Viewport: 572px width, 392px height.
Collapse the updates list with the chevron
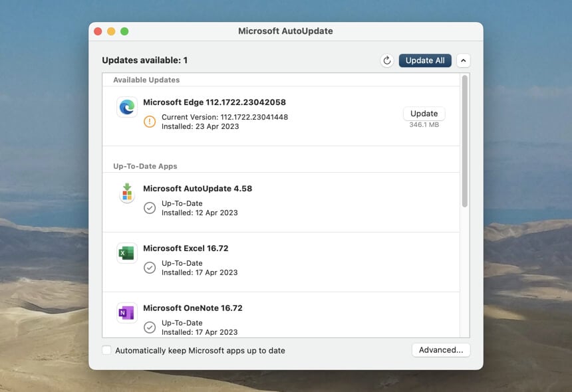[464, 60]
